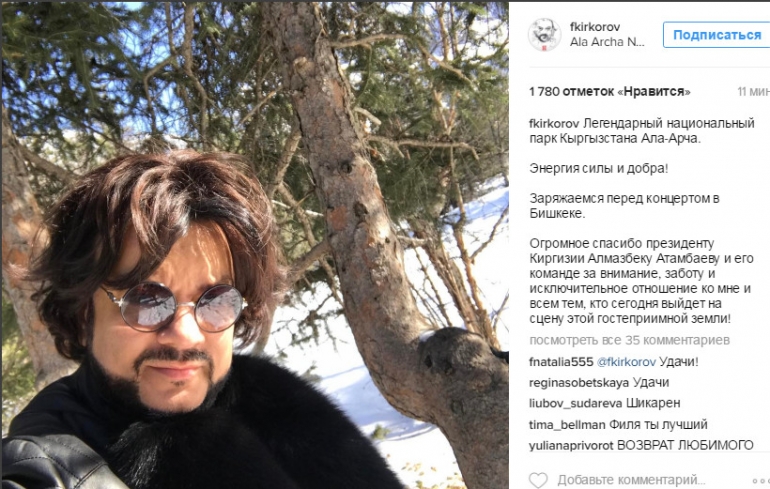Open reginasobetskaya commenter profile
Screen dimensions: 770x489
pyautogui.click(x=578, y=383)
